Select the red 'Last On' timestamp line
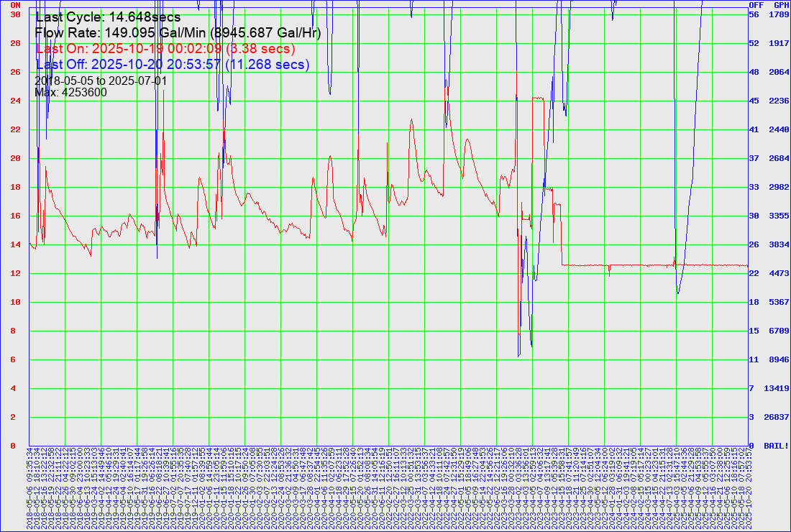Viewport: 791px width, 532px height. (165, 49)
